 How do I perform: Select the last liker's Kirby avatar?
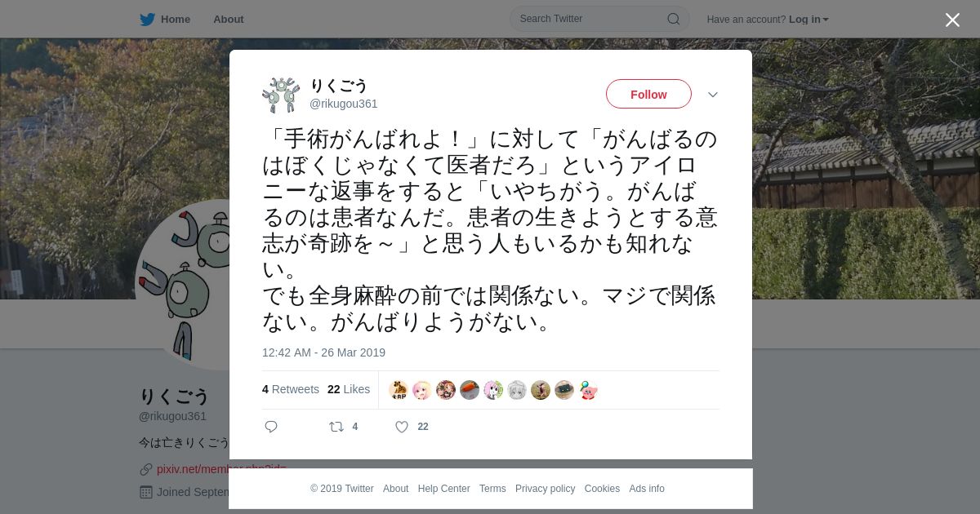pos(588,390)
